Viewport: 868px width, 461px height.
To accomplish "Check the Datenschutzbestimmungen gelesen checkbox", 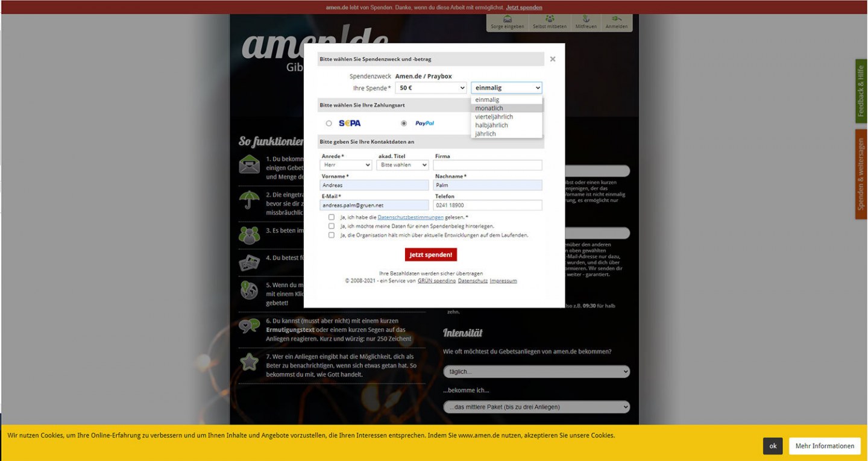I will click(332, 217).
